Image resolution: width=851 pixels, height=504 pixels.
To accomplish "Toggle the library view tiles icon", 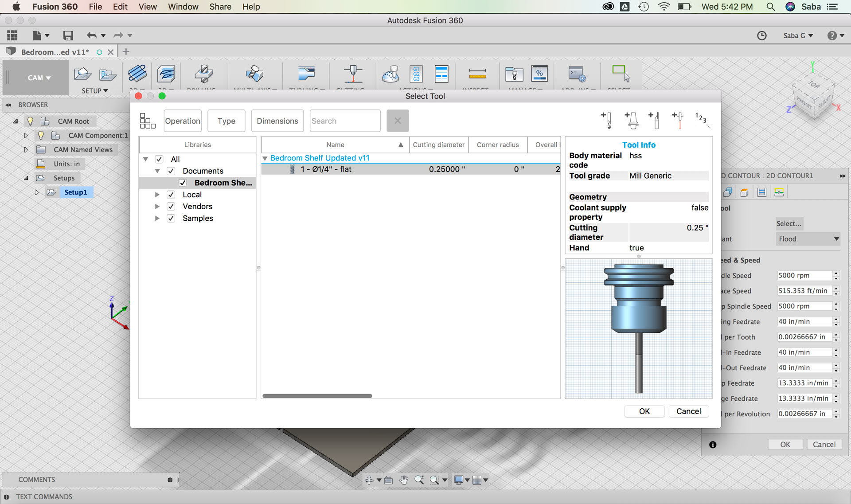I will point(148,121).
